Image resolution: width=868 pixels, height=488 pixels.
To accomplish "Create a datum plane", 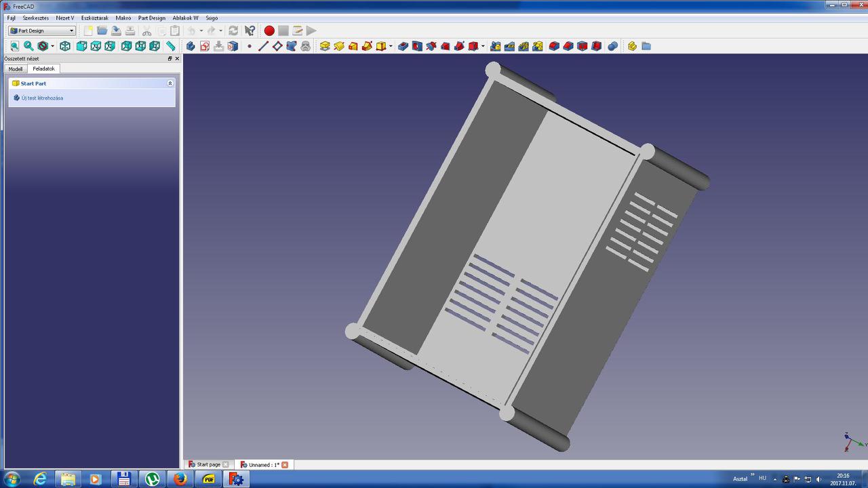I will pos(277,46).
